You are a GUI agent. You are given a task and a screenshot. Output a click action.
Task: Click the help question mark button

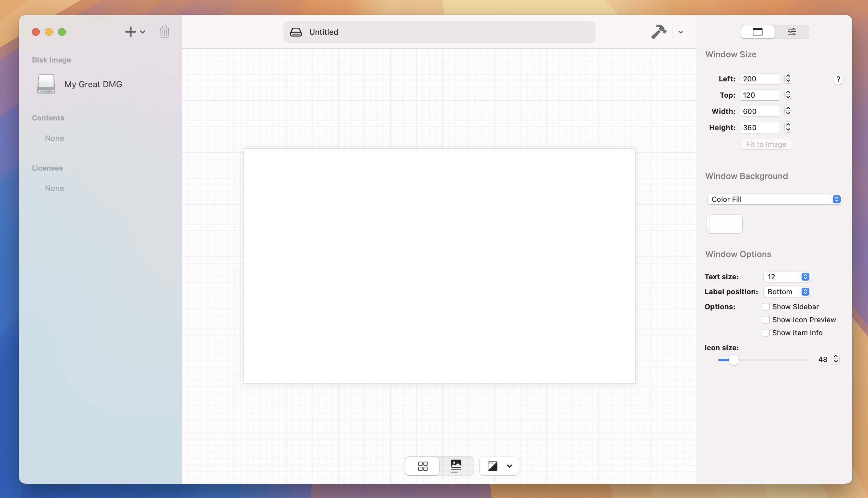(838, 79)
